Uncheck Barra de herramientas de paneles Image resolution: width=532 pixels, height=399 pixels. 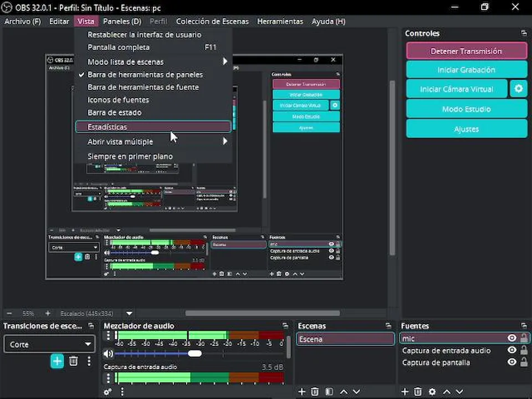tap(154, 75)
